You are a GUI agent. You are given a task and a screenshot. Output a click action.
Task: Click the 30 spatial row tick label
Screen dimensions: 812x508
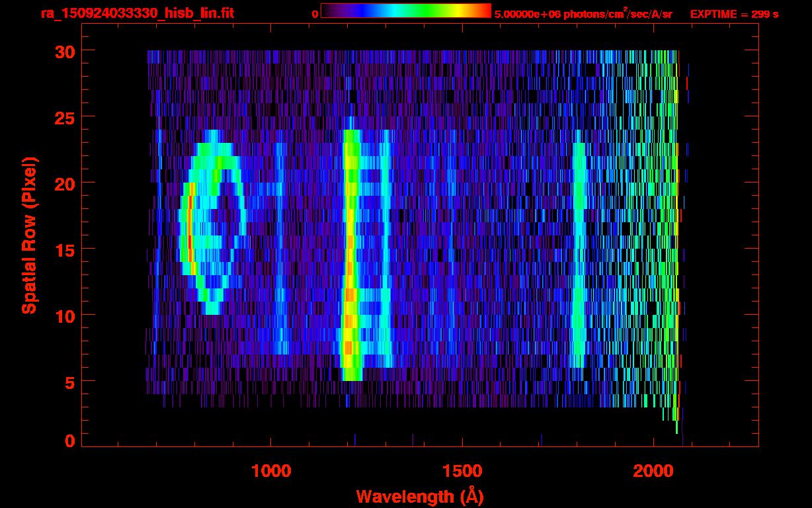click(x=63, y=51)
